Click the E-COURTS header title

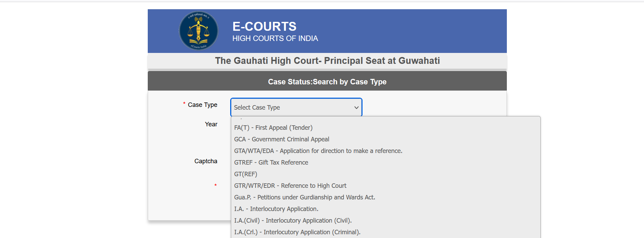click(264, 26)
